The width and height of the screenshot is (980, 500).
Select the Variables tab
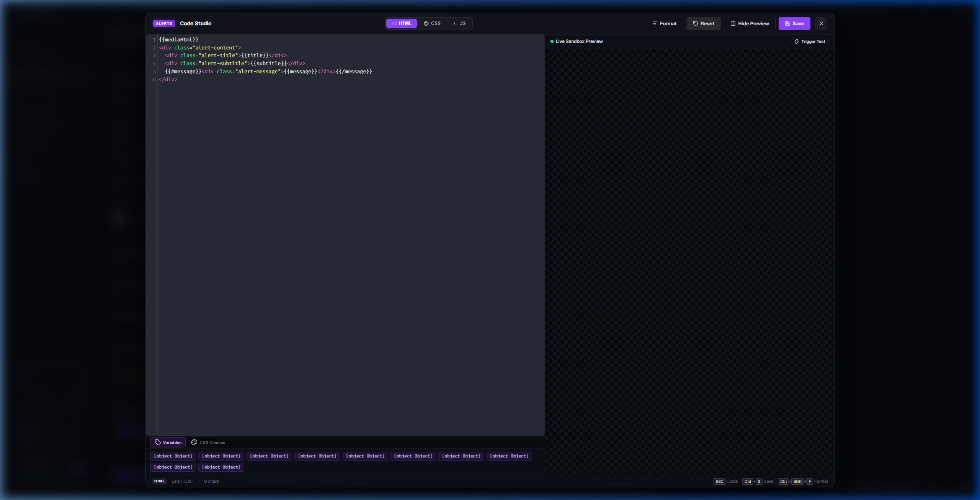click(x=168, y=443)
